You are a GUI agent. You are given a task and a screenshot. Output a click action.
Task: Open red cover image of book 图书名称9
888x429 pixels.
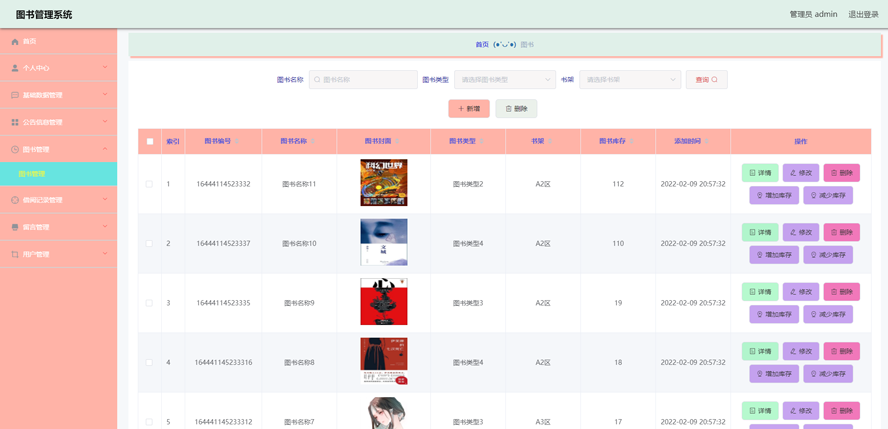tap(384, 302)
